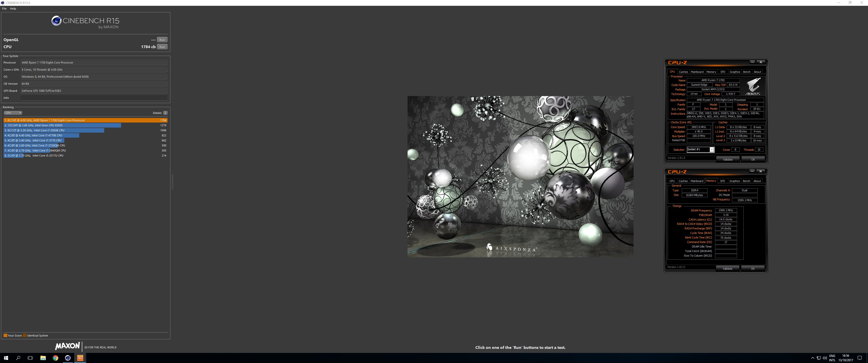Image resolution: width=868 pixels, height=363 pixels.
Task: Click OK in the top CPU-Z window
Action: click(753, 160)
